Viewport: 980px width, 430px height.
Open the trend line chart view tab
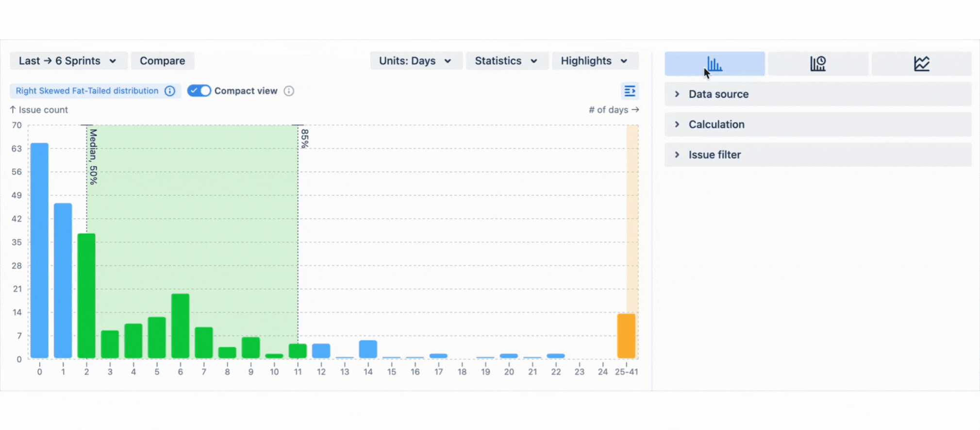pyautogui.click(x=921, y=64)
